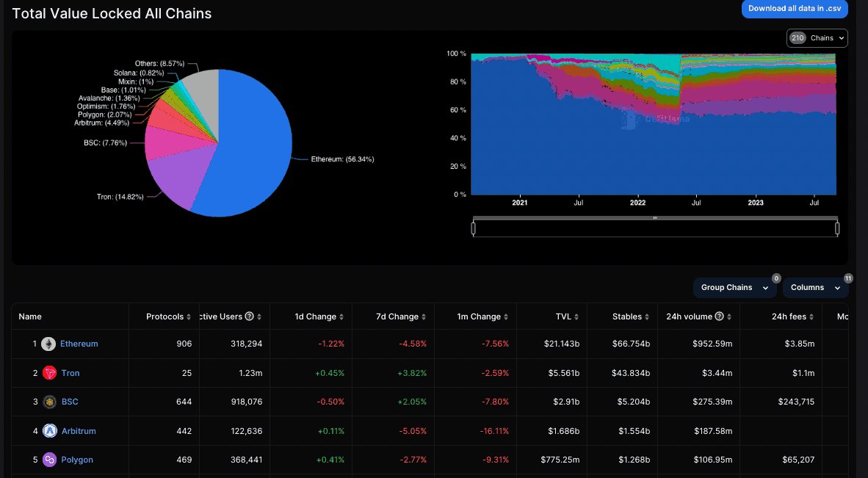Sort by Active Users column arrows
The height and width of the screenshot is (478, 868).
click(259, 317)
